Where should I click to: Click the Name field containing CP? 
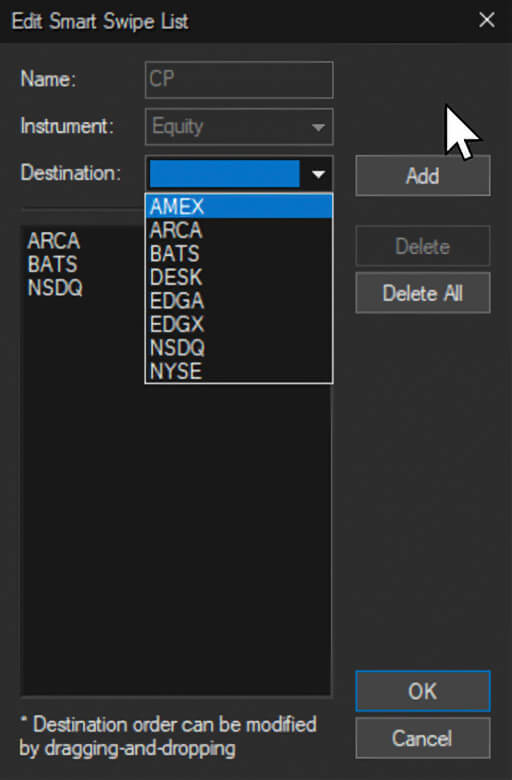239,80
